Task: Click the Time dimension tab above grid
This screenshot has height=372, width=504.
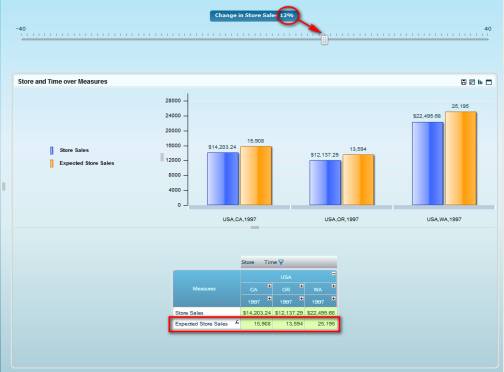Action: [270, 262]
